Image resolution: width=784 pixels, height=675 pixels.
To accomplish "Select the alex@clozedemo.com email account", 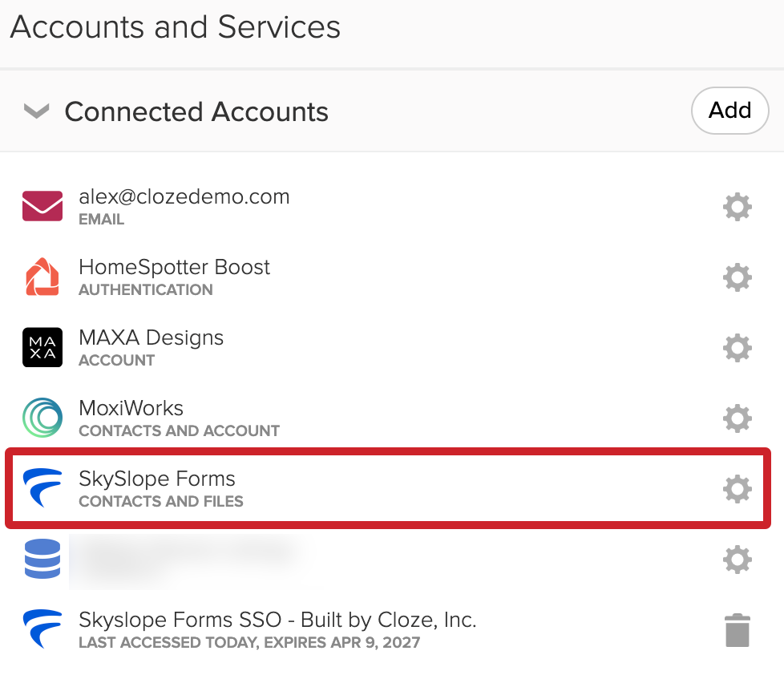I will (x=184, y=197).
